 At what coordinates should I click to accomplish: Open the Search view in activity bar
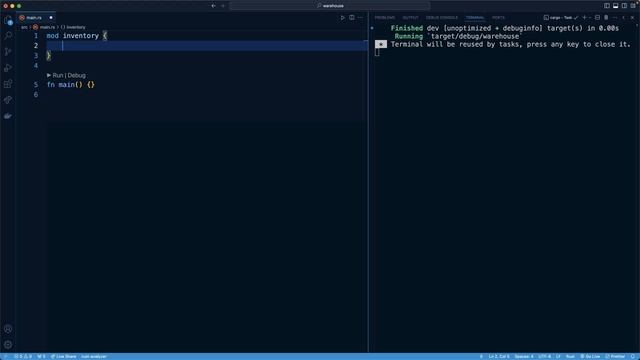(x=8, y=36)
